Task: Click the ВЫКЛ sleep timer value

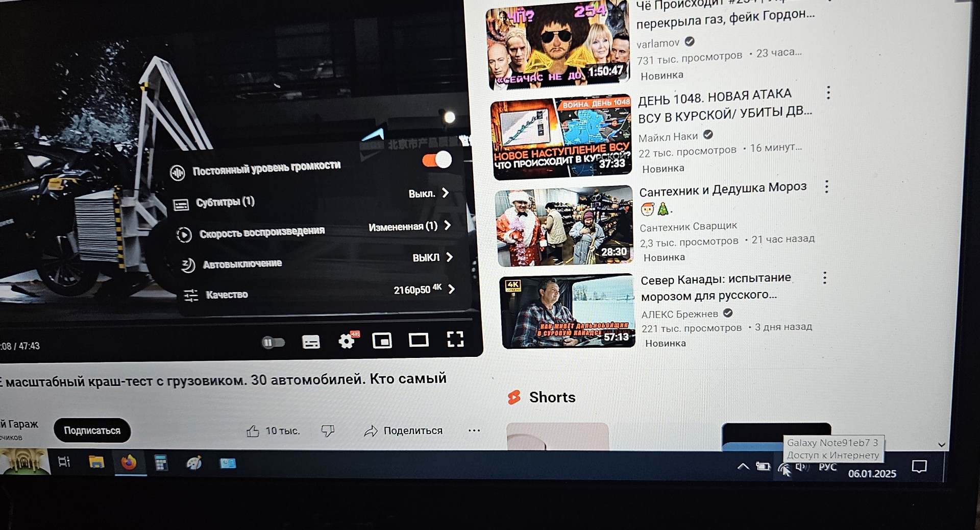Action: click(x=426, y=258)
